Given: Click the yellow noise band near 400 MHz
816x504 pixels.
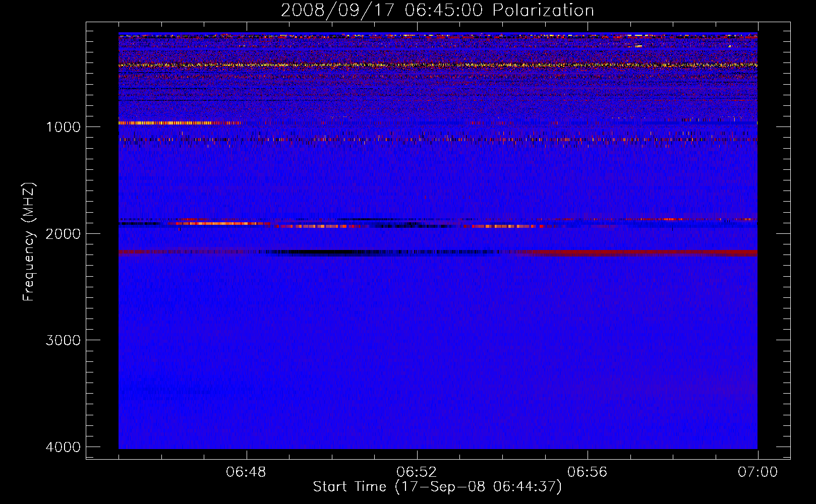Looking at the screenshot, I should (x=438, y=65).
